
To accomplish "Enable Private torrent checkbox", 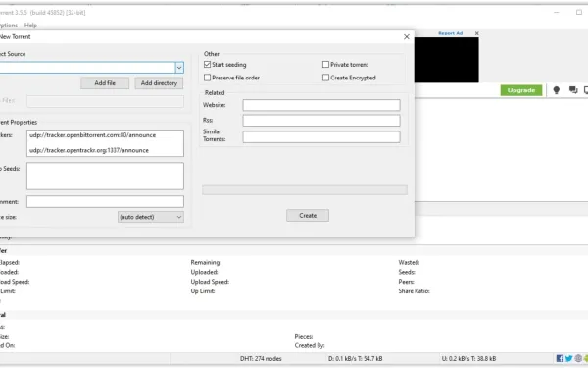I will (325, 64).
